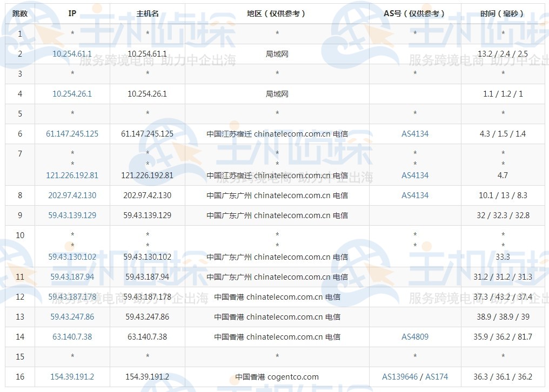Open the AS4809 link
This screenshot has width=549, height=392.
[x=415, y=337]
